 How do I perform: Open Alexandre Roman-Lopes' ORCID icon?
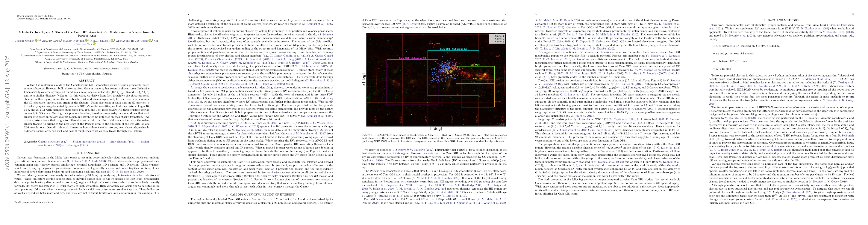pyautogui.click(x=150, y=40)
